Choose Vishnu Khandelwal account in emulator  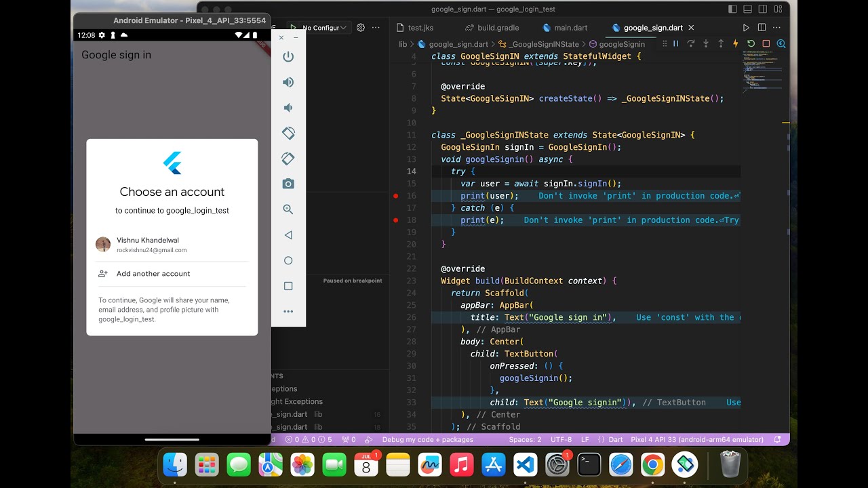172,245
